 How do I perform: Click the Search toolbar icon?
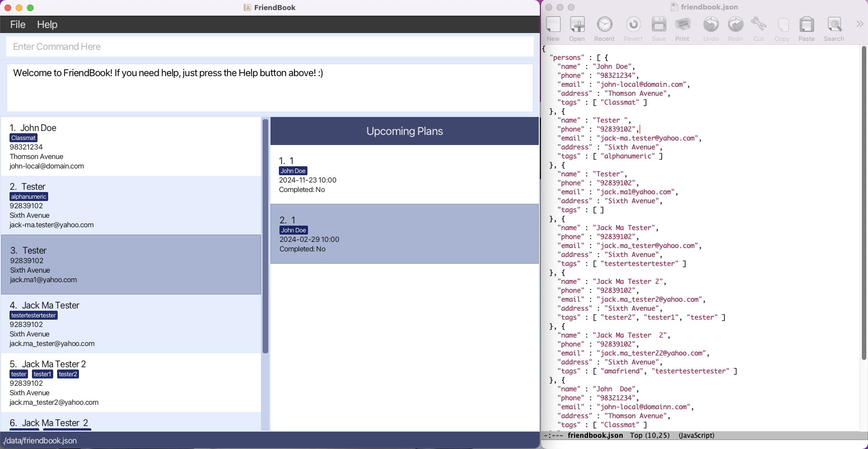834,25
